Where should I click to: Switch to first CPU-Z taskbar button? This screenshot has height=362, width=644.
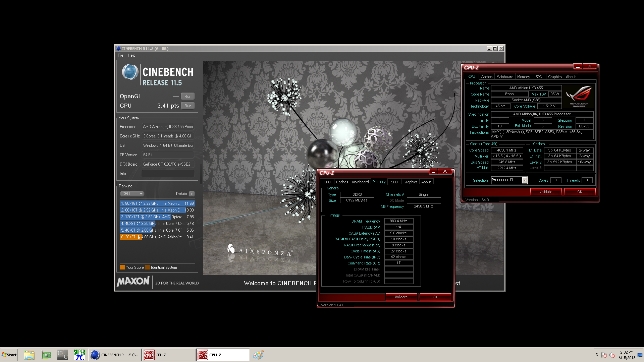click(x=169, y=355)
